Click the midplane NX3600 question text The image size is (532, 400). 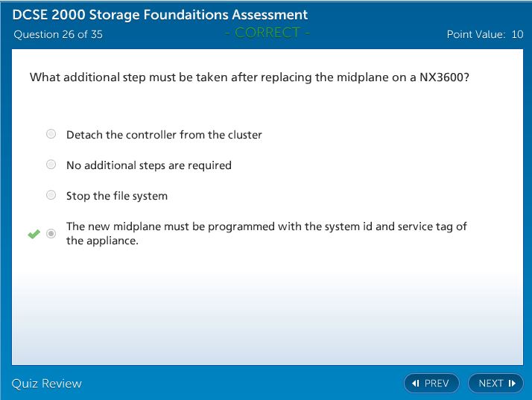(x=250, y=77)
